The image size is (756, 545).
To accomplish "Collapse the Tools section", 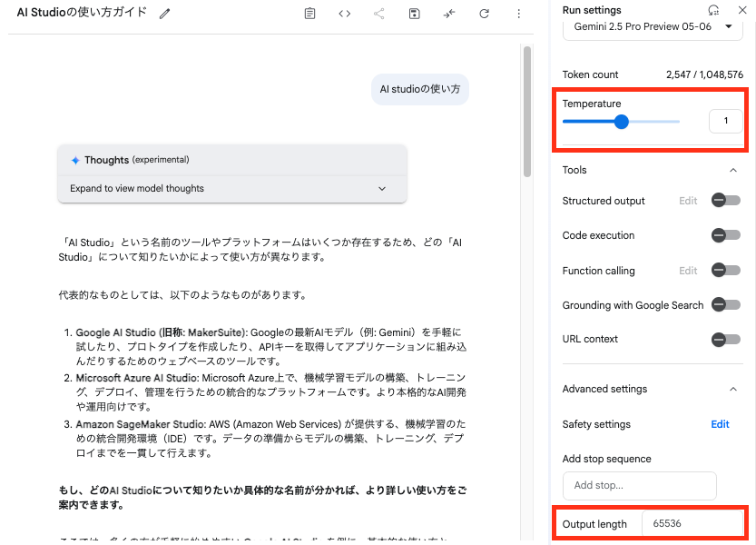I will [733, 170].
